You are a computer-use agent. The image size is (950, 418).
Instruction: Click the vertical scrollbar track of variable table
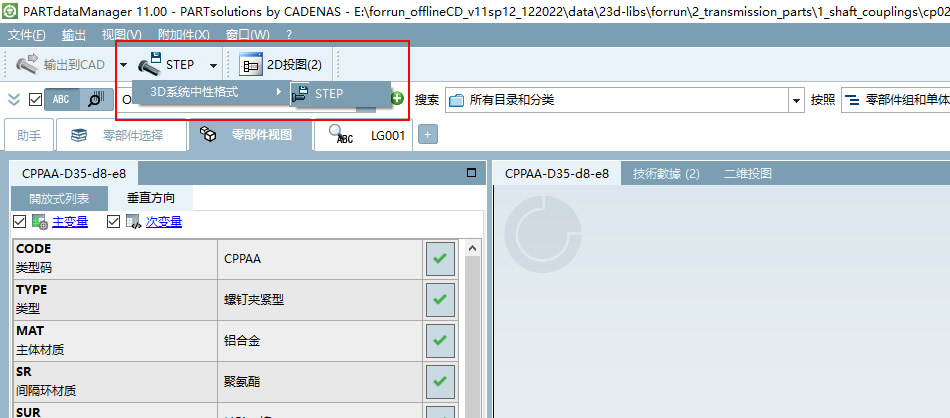tap(473, 336)
